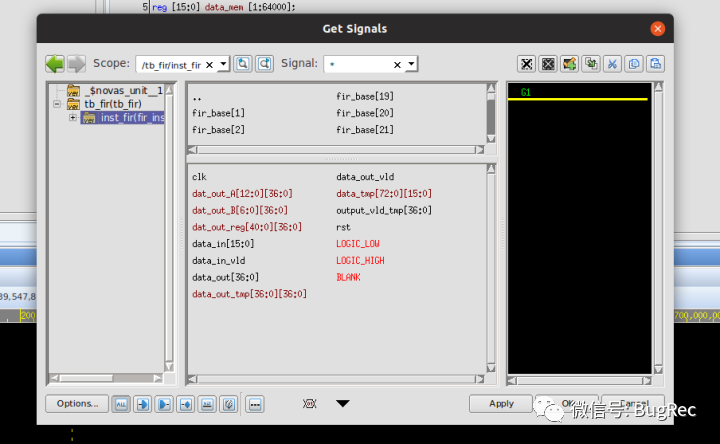The width and height of the screenshot is (720, 444).
Task: Open the black triangle dropdown at bottom
Action: pyautogui.click(x=343, y=404)
